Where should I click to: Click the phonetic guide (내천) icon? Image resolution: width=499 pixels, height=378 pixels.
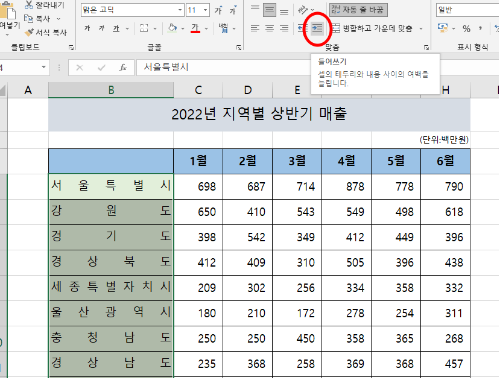point(223,28)
